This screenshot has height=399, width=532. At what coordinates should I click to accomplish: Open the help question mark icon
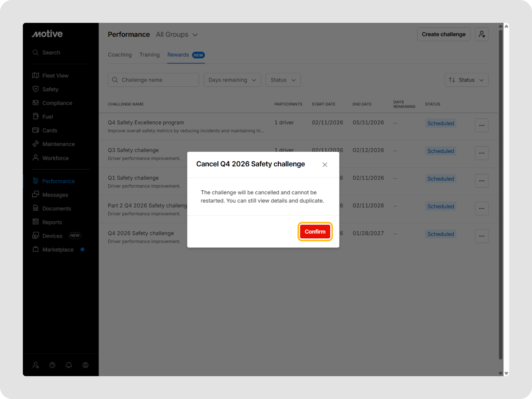pyautogui.click(x=52, y=365)
